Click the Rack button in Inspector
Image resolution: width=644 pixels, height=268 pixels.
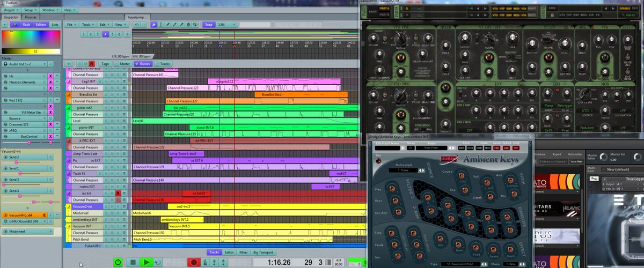[26, 25]
